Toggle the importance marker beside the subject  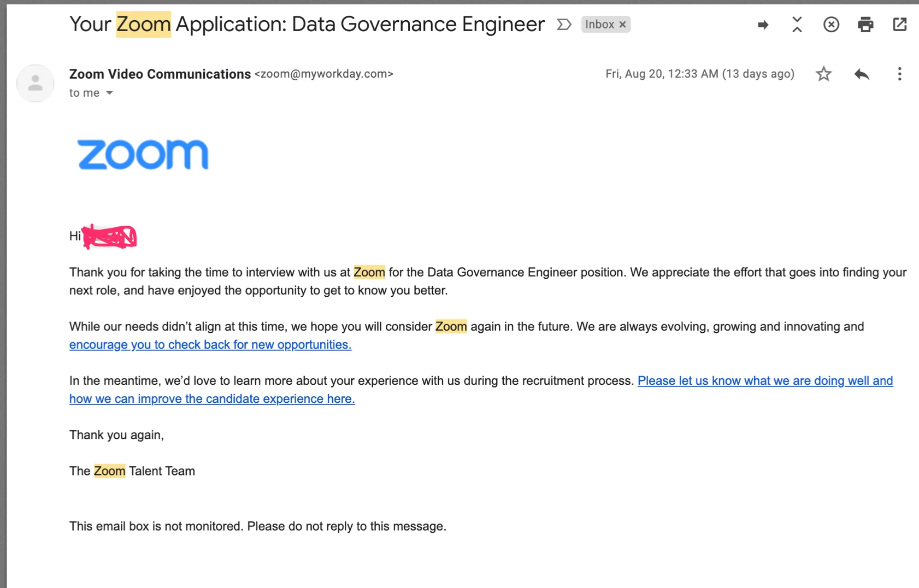point(564,25)
